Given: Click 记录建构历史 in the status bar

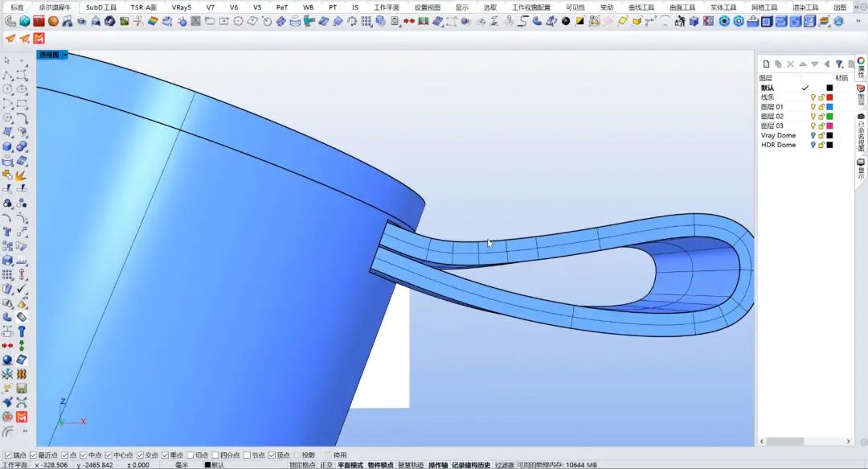Looking at the screenshot, I should click(x=470, y=465).
